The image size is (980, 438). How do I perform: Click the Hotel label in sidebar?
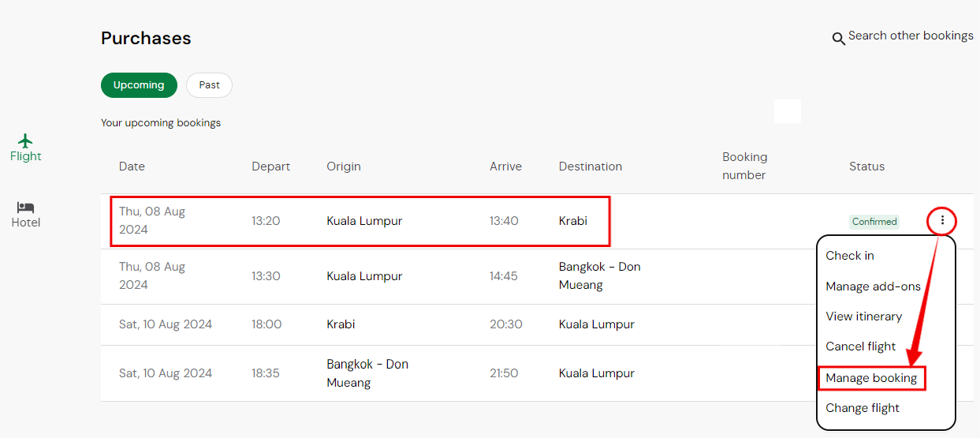coord(26,223)
